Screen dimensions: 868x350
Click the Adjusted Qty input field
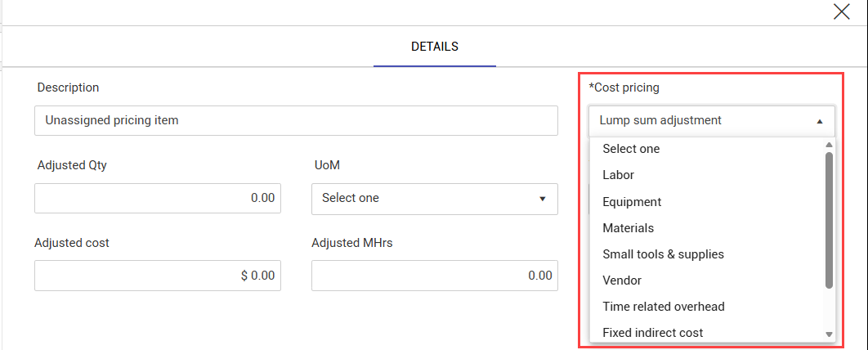pyautogui.click(x=158, y=199)
